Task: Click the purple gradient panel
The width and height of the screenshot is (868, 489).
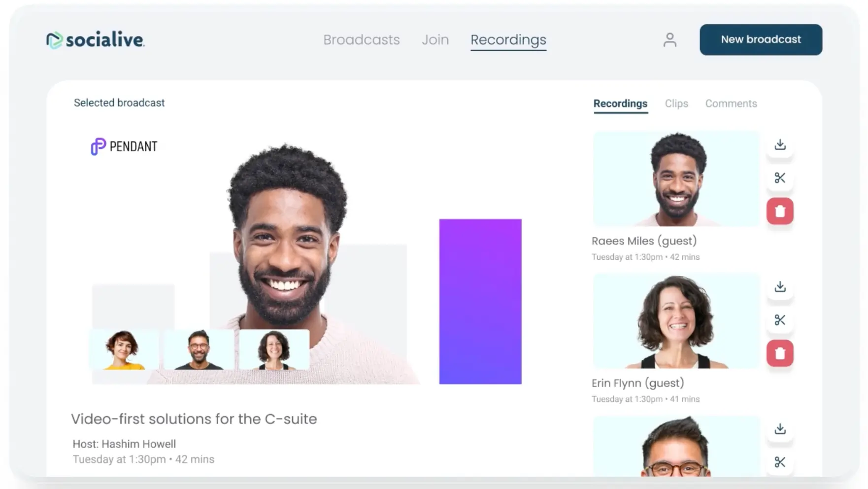Action: [480, 301]
